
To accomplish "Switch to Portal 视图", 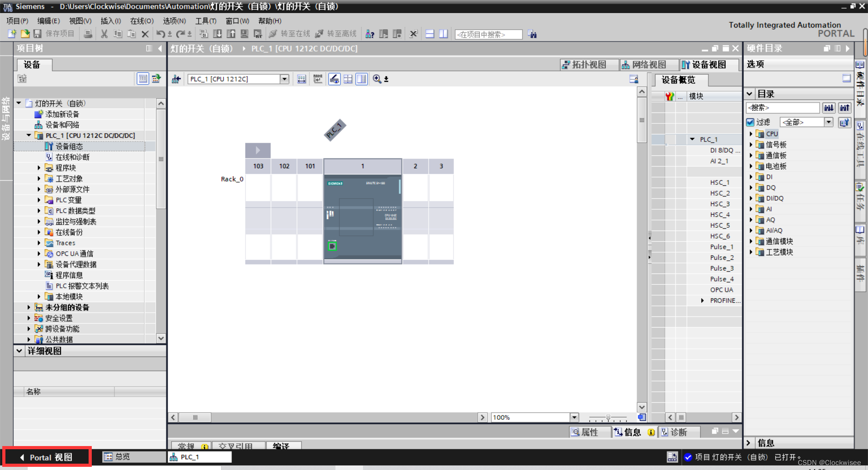I will [x=47, y=457].
